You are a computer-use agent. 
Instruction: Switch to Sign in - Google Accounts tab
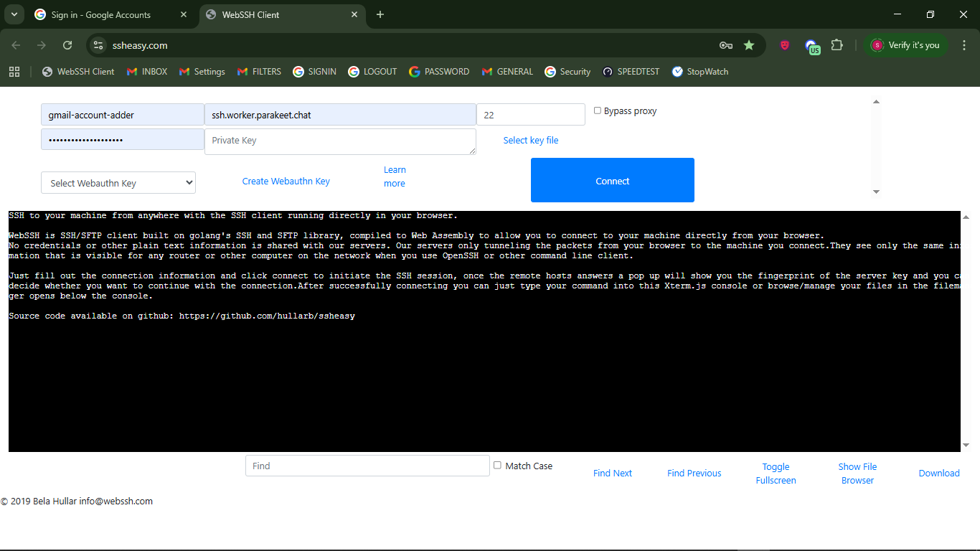pos(100,14)
